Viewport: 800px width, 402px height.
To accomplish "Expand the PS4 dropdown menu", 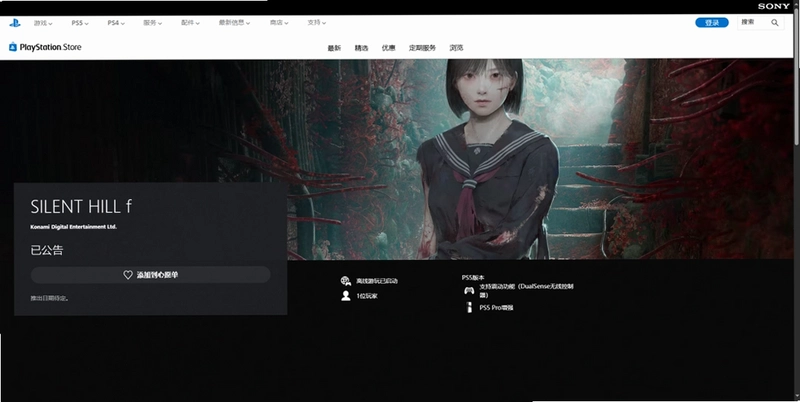I will pos(116,23).
